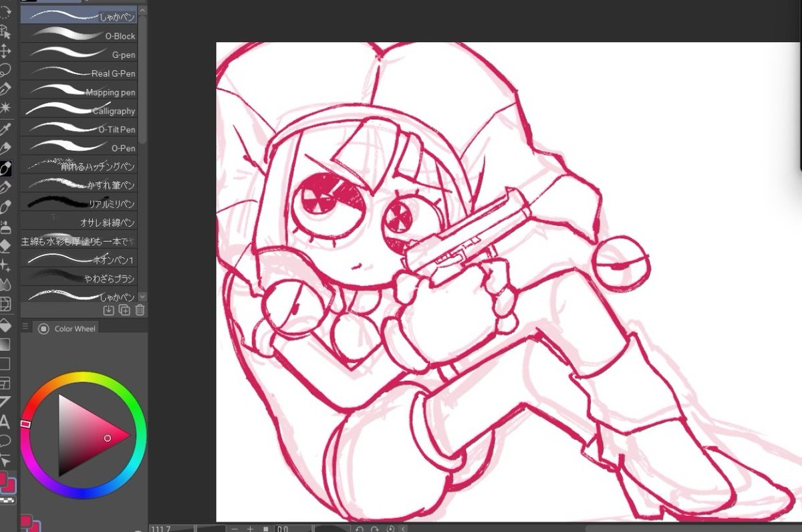Select the O-Pen brush
This screenshot has width=802, height=532.
(79, 146)
